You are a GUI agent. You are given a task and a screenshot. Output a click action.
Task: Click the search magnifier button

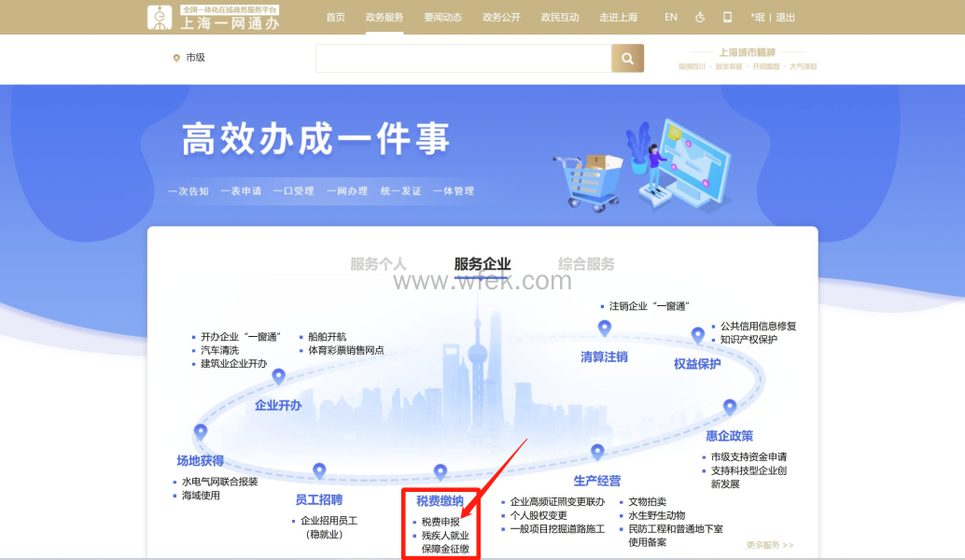click(x=627, y=58)
